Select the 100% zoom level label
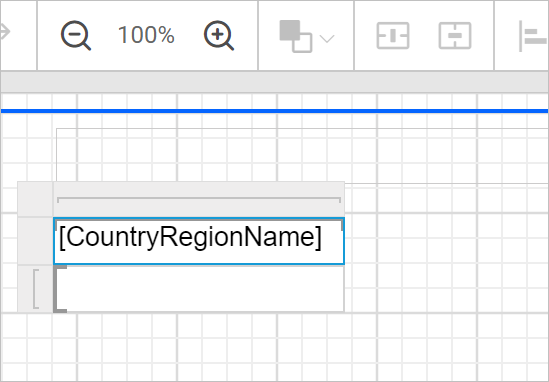 click(x=146, y=35)
